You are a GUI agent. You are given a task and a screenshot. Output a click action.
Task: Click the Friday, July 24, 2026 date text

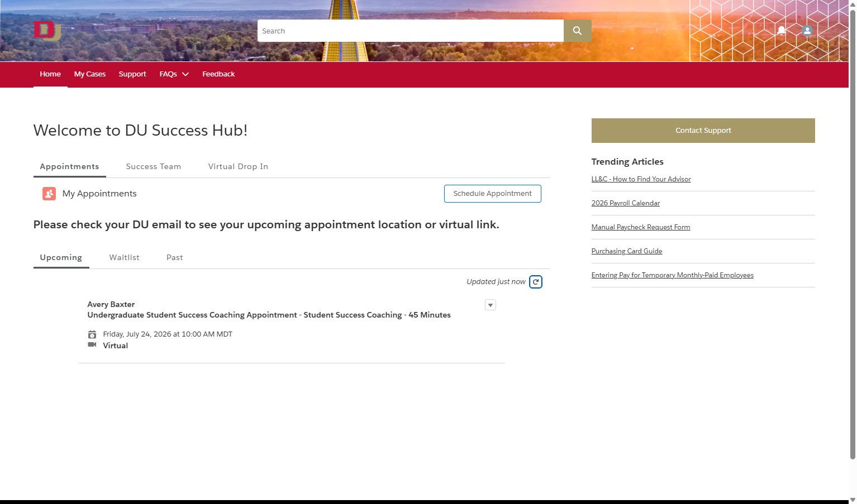(168, 334)
